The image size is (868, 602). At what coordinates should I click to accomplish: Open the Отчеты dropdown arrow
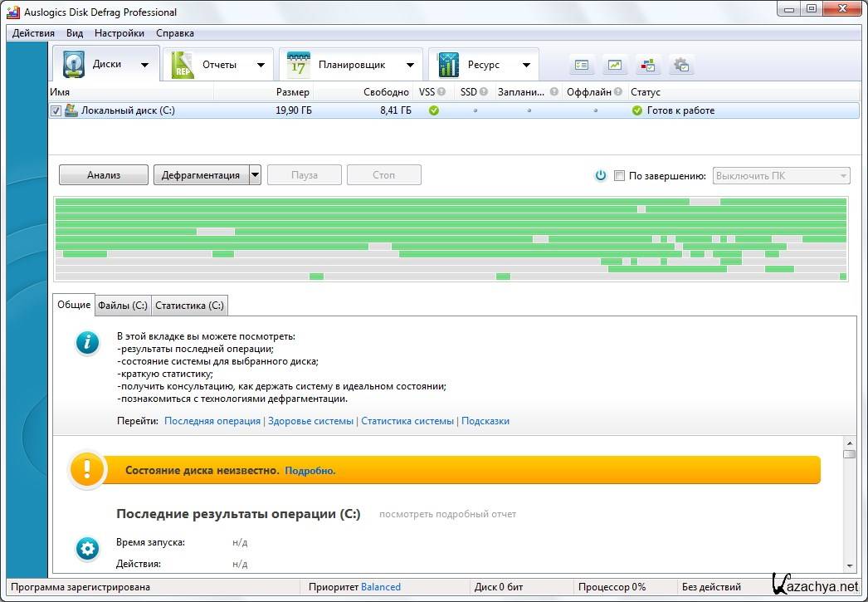click(x=261, y=65)
